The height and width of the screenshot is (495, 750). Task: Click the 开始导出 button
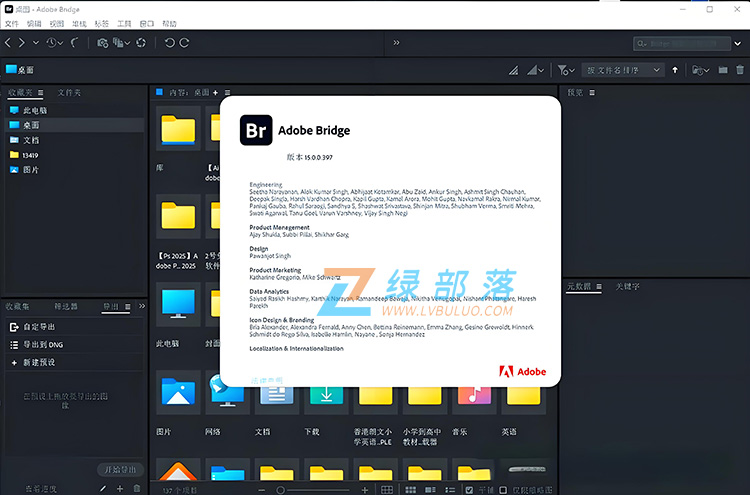point(120,470)
